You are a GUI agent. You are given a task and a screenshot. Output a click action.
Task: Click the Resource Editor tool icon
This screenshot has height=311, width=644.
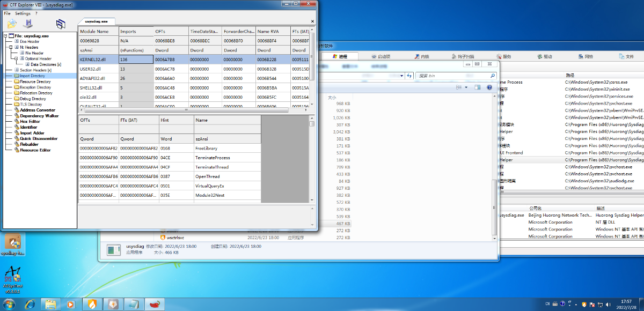coord(16,150)
